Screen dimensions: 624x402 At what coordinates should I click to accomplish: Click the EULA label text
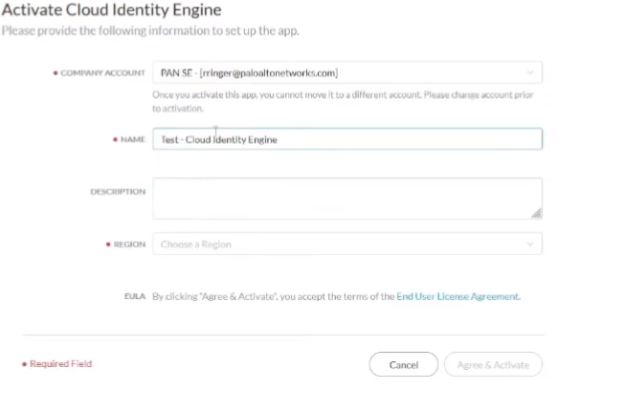135,296
